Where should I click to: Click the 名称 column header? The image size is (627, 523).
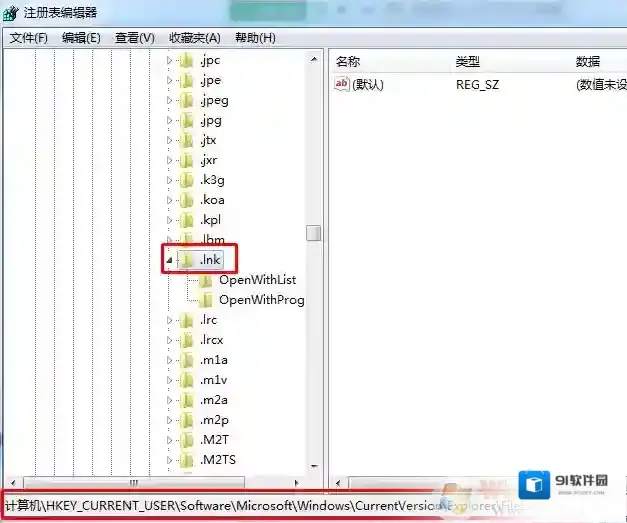pos(348,62)
